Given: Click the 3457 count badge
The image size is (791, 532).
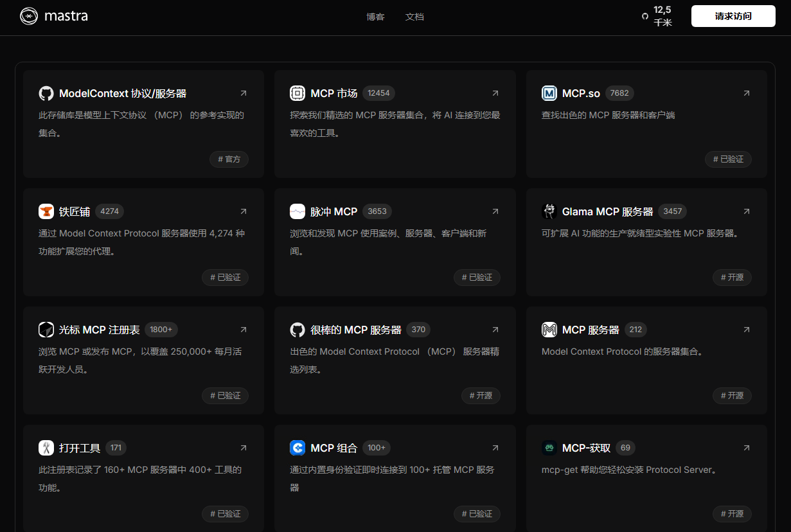Looking at the screenshot, I should coord(673,211).
